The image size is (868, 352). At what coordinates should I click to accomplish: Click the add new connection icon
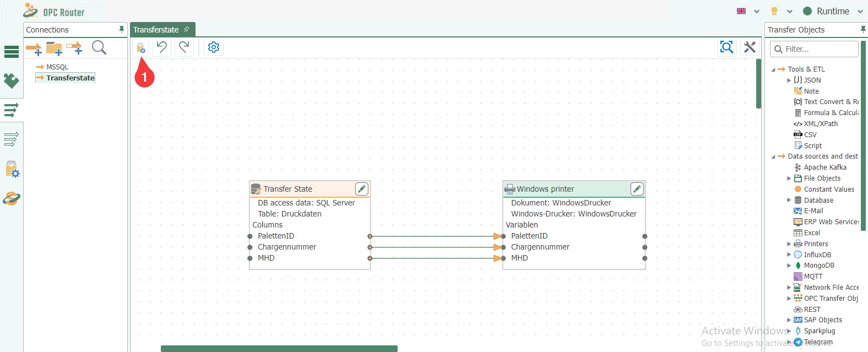click(34, 48)
